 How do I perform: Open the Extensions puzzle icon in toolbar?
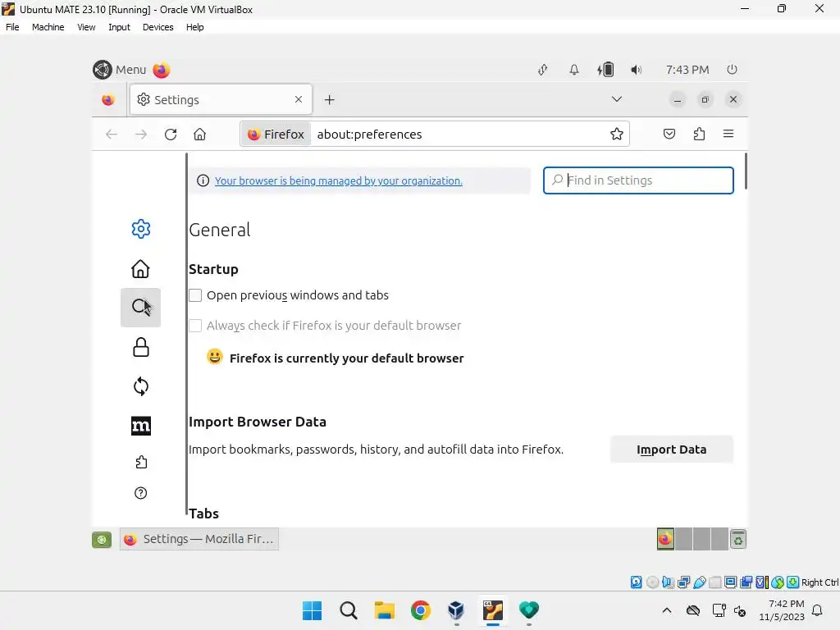click(x=699, y=134)
